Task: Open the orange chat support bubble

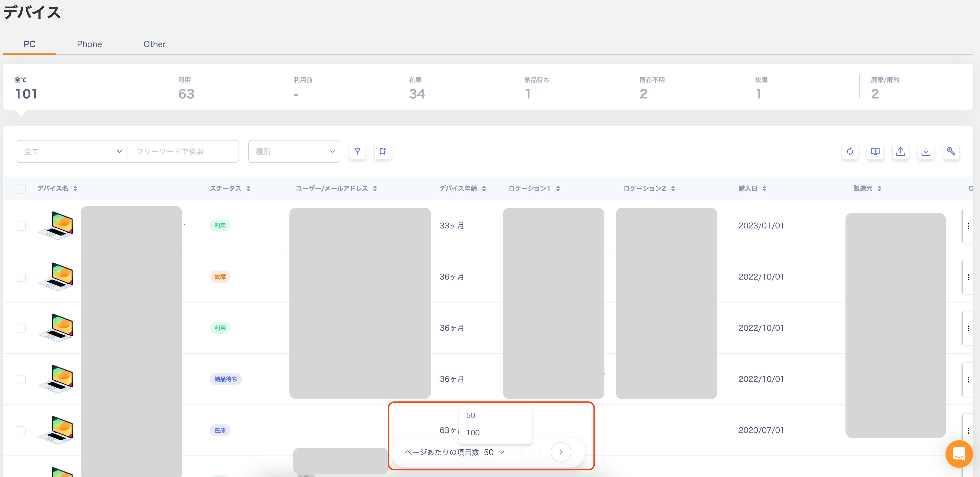Action: (x=959, y=453)
